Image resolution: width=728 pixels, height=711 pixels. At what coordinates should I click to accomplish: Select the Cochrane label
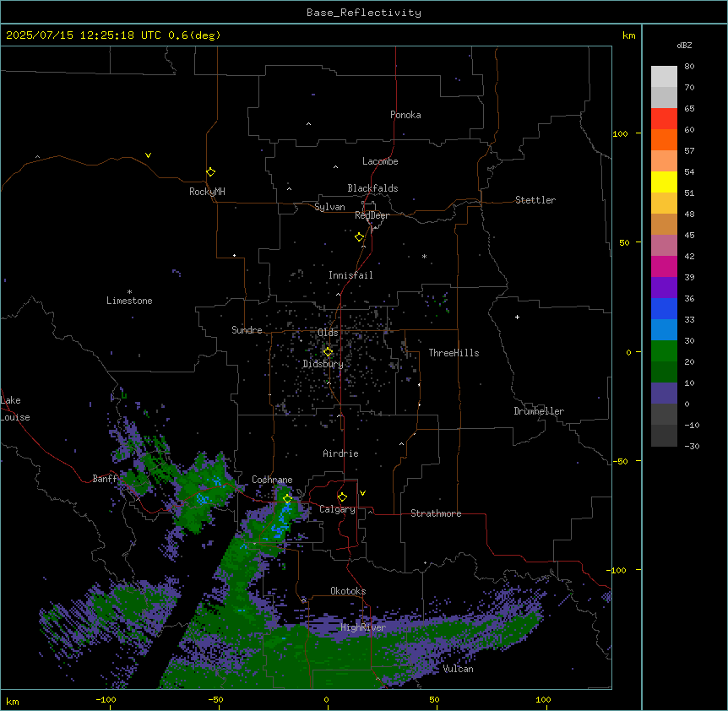pyautogui.click(x=272, y=480)
